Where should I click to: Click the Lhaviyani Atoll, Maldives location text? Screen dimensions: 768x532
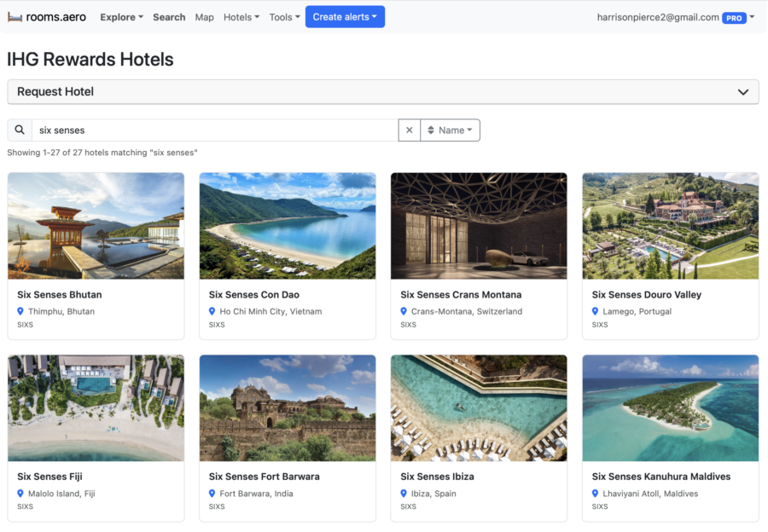(650, 494)
